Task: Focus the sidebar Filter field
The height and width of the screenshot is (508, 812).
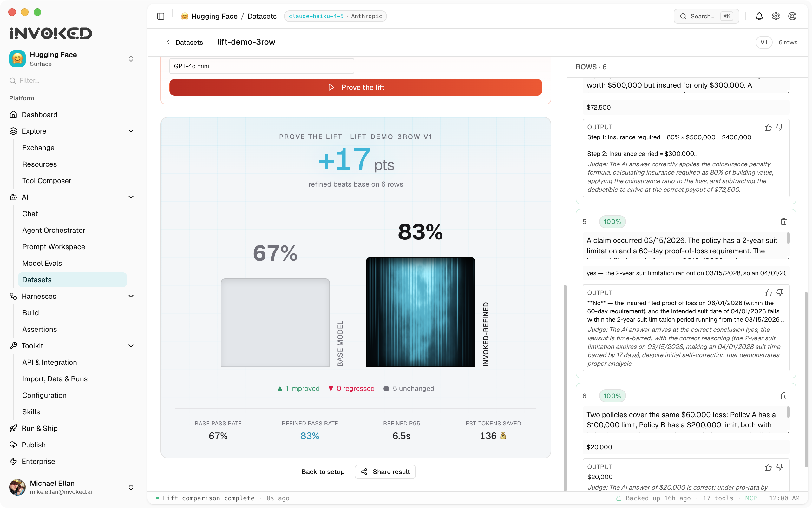Action: (72, 81)
